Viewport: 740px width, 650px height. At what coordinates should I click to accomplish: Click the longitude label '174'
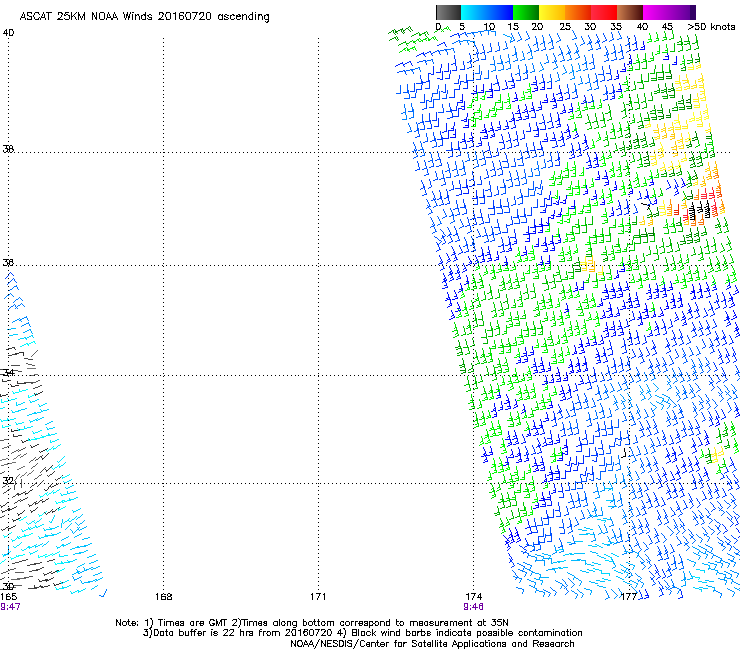tap(473, 597)
